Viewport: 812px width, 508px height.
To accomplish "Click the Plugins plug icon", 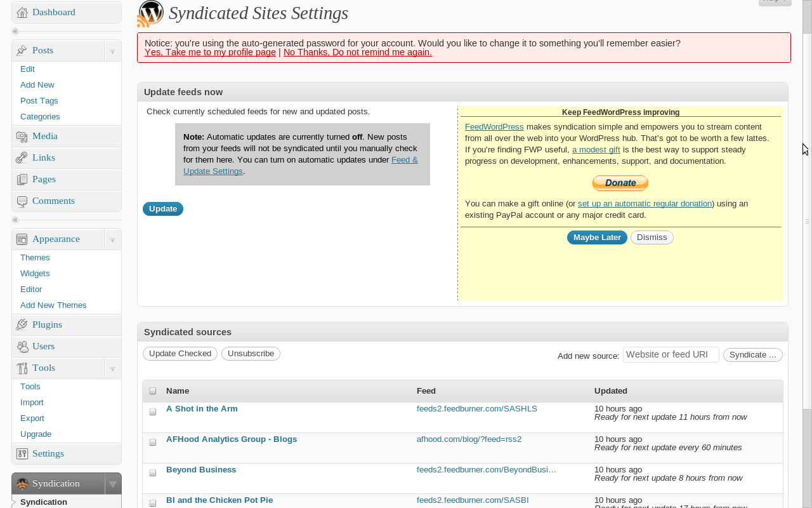I will 22,325.
